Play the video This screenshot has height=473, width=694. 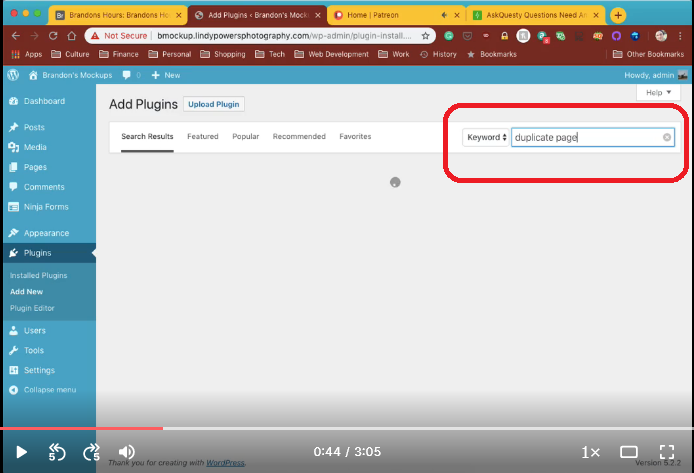click(x=21, y=452)
